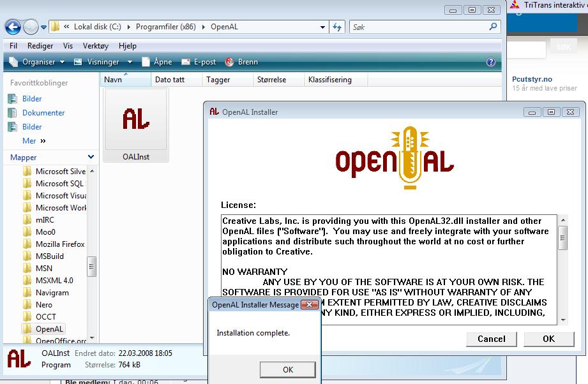Click folder tree scroll up arrow
588x384 pixels.
coord(92,171)
